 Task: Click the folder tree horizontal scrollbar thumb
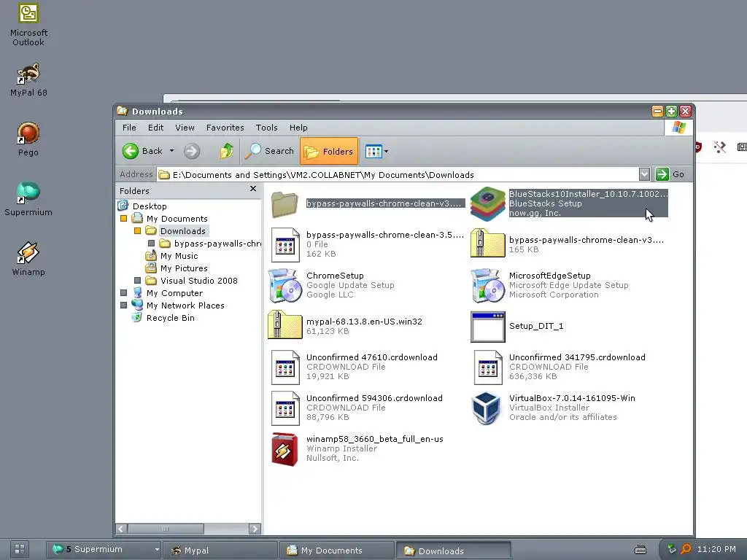(x=166, y=529)
